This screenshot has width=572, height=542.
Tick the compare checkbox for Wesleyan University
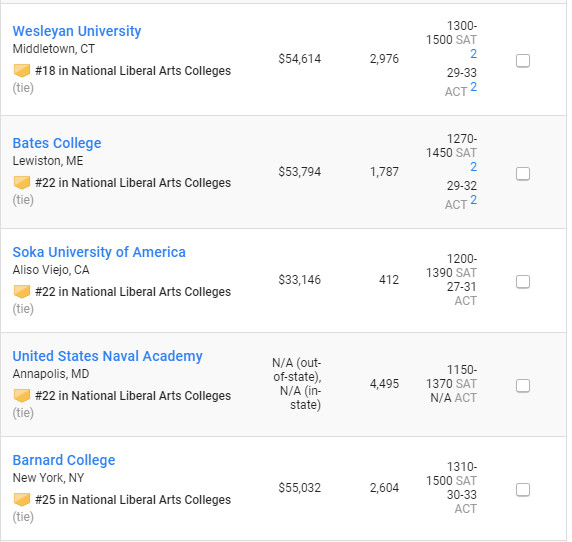pyautogui.click(x=523, y=61)
